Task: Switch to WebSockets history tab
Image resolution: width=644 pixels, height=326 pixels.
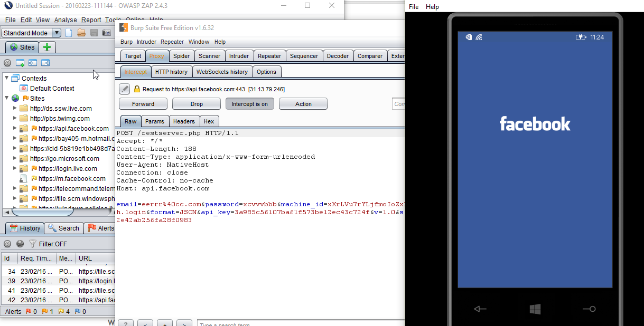Action: 222,72
